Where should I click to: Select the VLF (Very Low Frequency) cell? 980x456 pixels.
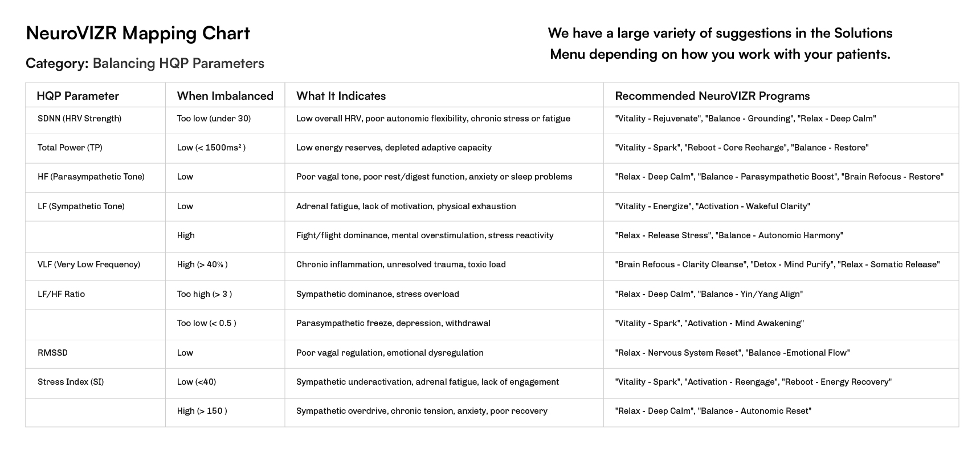pos(89,264)
